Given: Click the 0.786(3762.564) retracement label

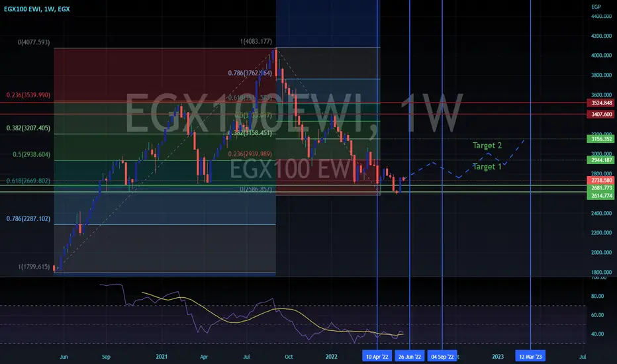Looking at the screenshot, I should pyautogui.click(x=250, y=73).
